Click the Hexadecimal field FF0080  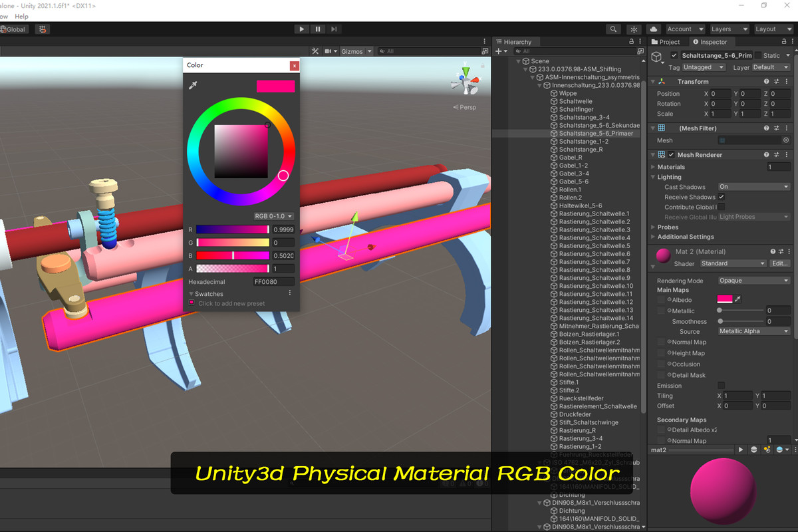(x=273, y=282)
